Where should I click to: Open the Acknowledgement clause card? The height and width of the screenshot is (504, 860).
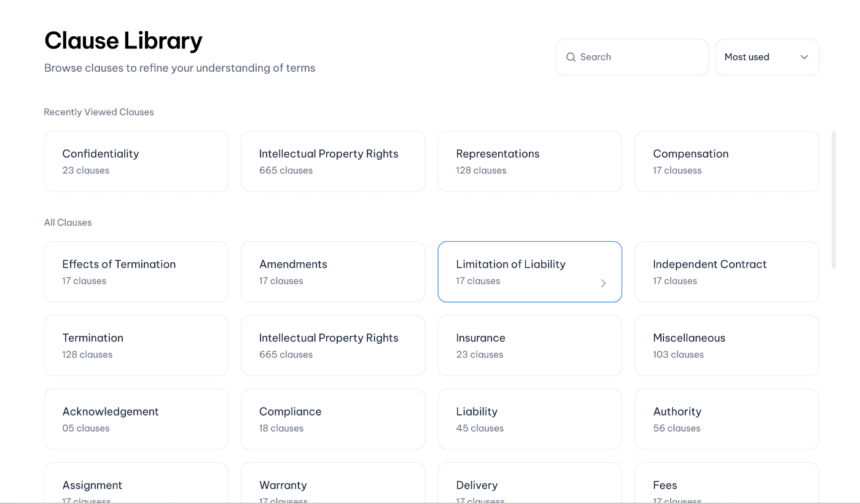click(136, 419)
